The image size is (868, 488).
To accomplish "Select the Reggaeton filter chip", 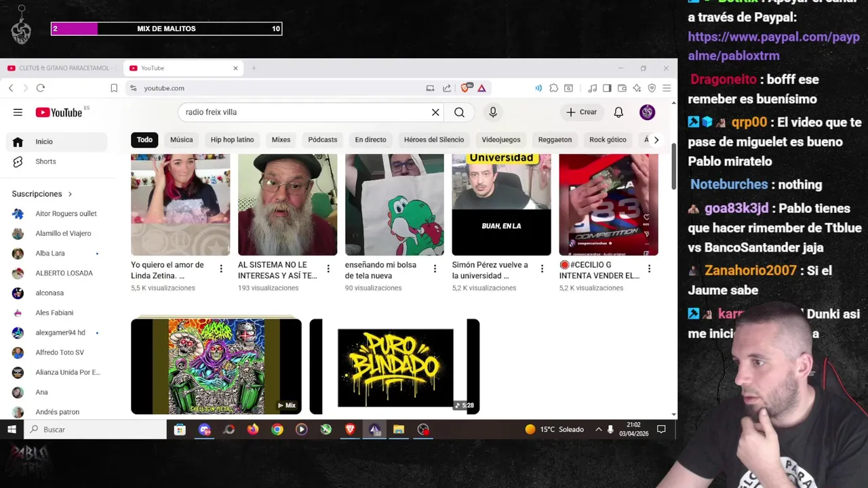I will tap(555, 140).
